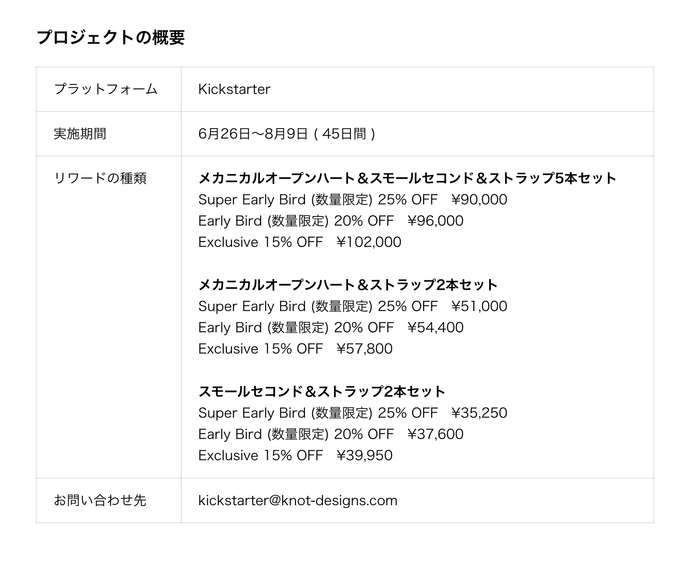The image size is (700, 568).
Task: Click the Kickstarter platform text
Action: pos(234,89)
